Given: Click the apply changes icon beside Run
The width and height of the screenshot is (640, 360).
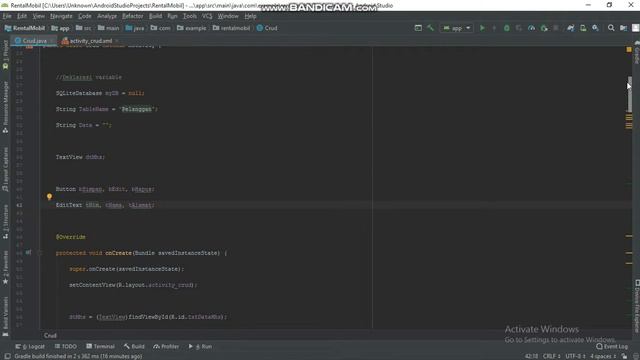Looking at the screenshot, I should point(494,28).
